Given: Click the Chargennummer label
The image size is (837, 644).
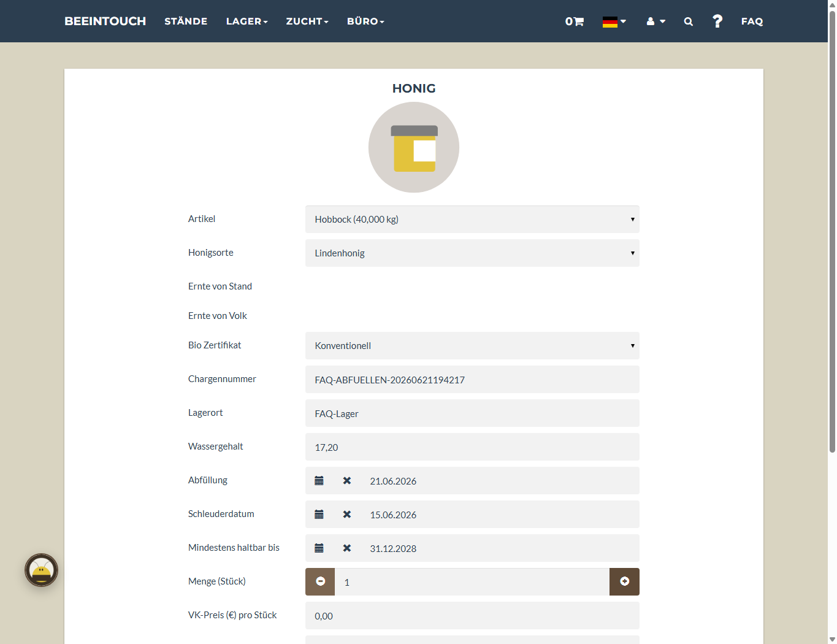Looking at the screenshot, I should click(x=222, y=379).
